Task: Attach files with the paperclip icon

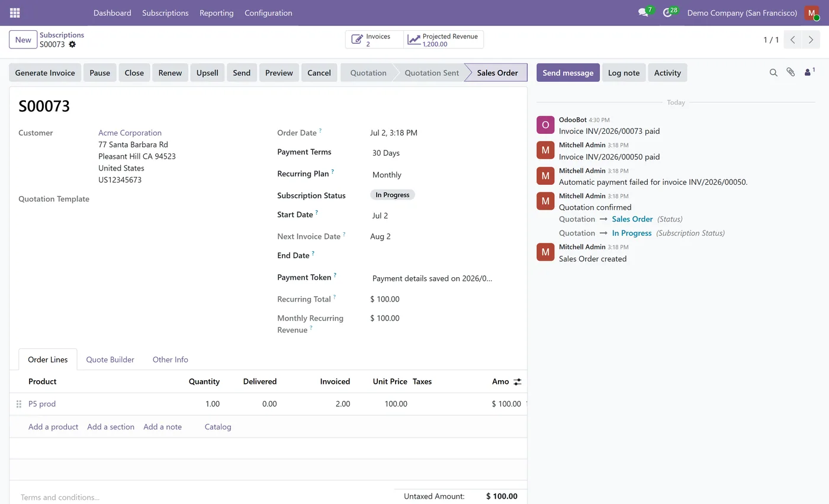Action: [x=791, y=72]
